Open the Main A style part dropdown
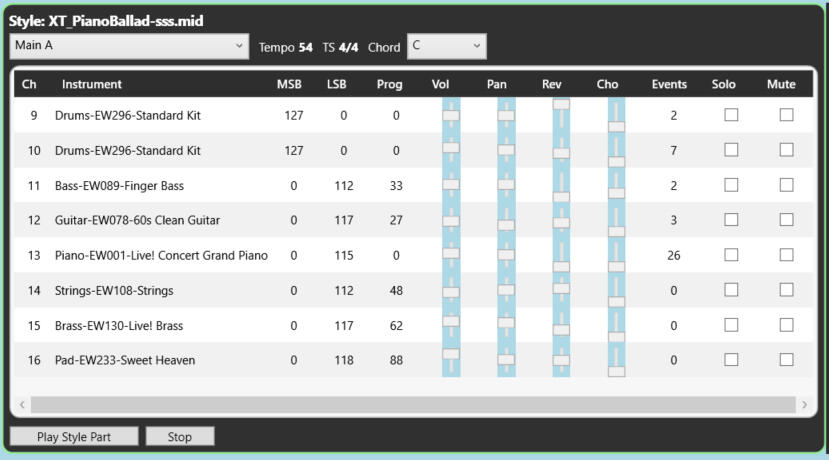The width and height of the screenshot is (829, 460). pyautogui.click(x=129, y=46)
